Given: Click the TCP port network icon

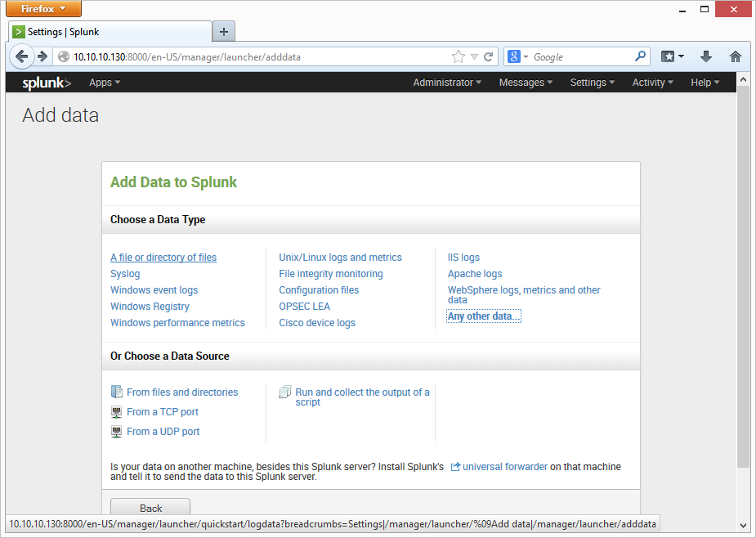Looking at the screenshot, I should [x=116, y=411].
